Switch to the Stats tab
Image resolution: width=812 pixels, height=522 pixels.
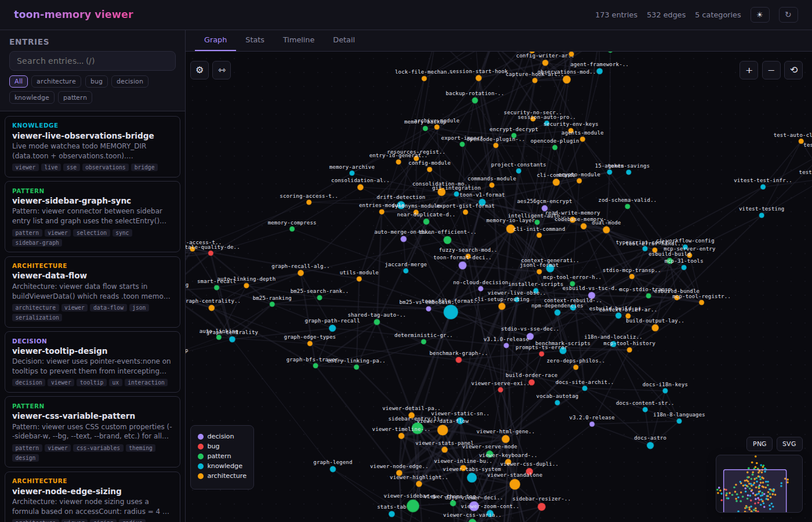255,40
